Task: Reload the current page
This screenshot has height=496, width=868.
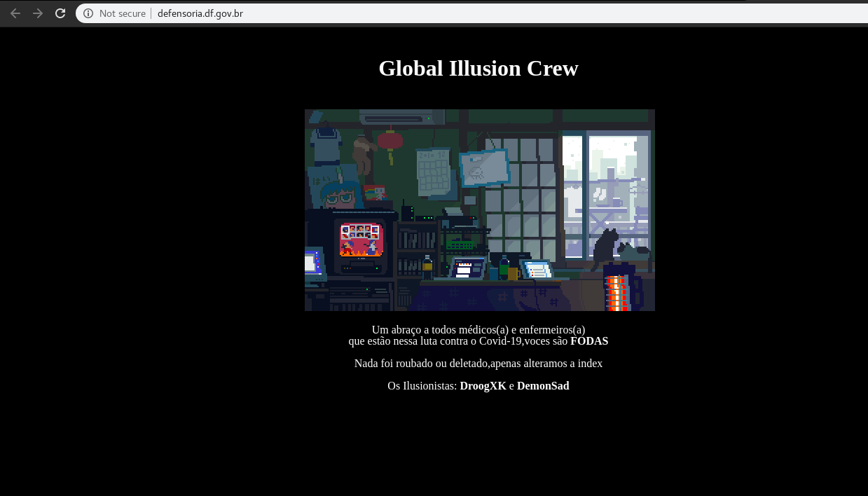Action: pos(60,13)
